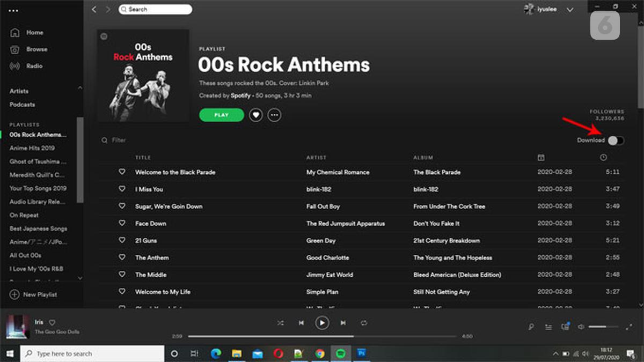
Task: Save the playlist with the heart button
Action: (x=256, y=115)
